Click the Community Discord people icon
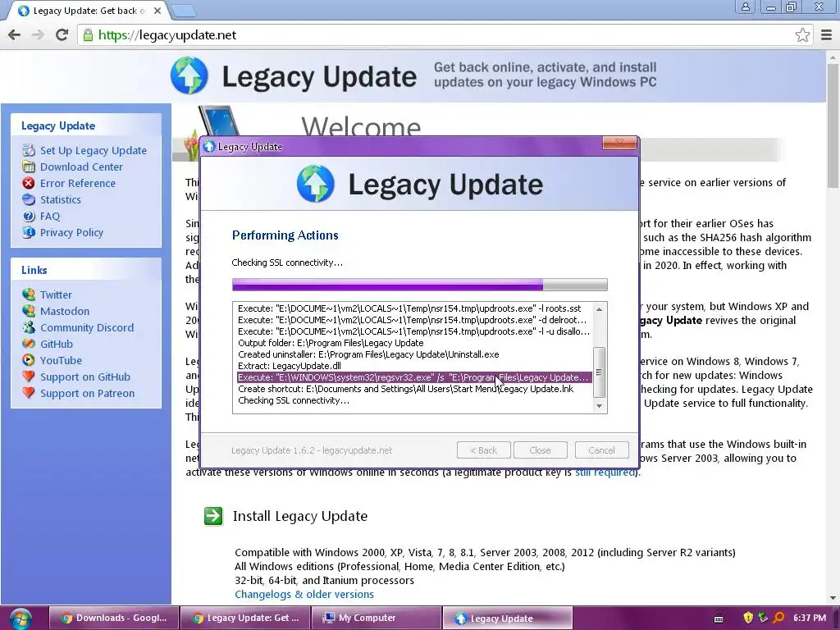The height and width of the screenshot is (630, 840). [29, 327]
